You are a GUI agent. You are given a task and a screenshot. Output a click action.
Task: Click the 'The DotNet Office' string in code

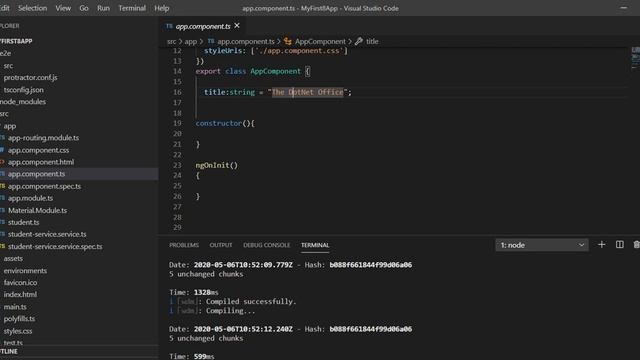308,92
